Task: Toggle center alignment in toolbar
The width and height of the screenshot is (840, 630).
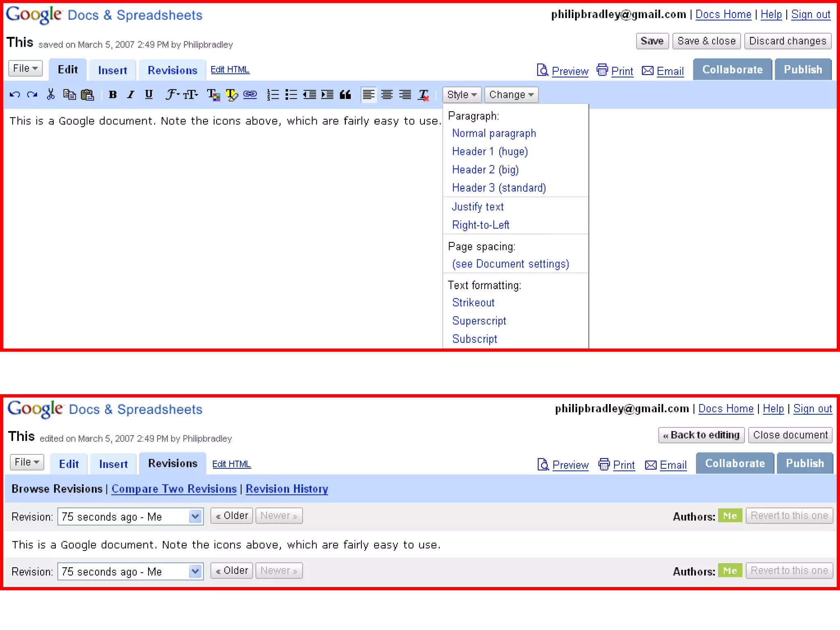Action: pos(387,95)
